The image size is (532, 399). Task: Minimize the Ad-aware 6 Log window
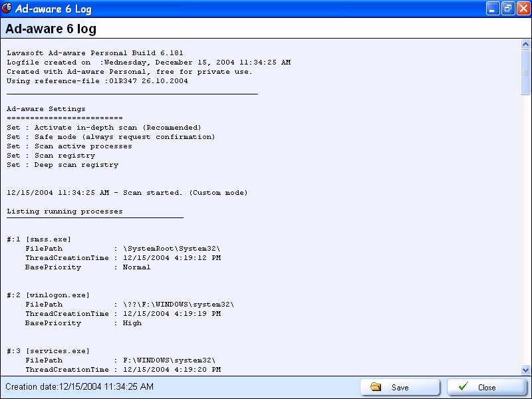pos(492,9)
